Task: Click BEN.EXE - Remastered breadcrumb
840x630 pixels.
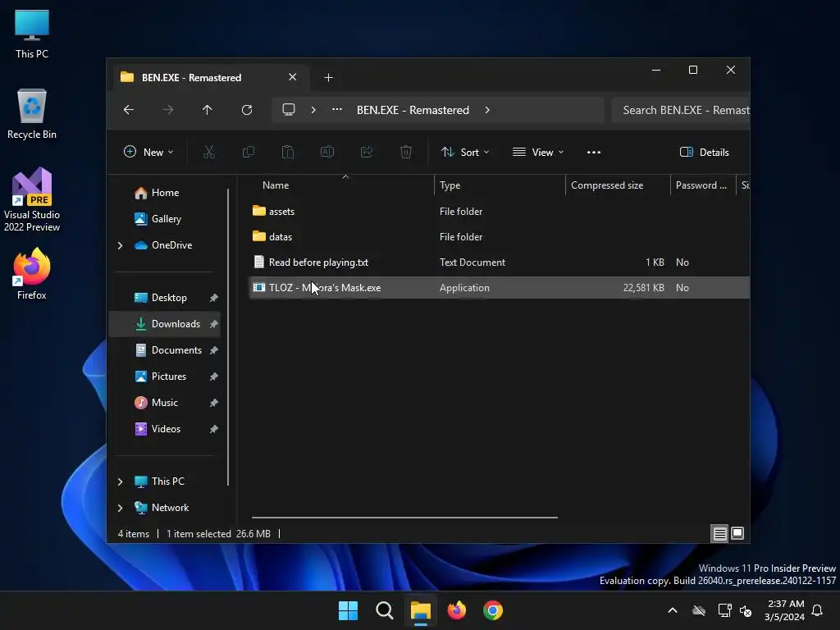Action: pyautogui.click(x=413, y=110)
